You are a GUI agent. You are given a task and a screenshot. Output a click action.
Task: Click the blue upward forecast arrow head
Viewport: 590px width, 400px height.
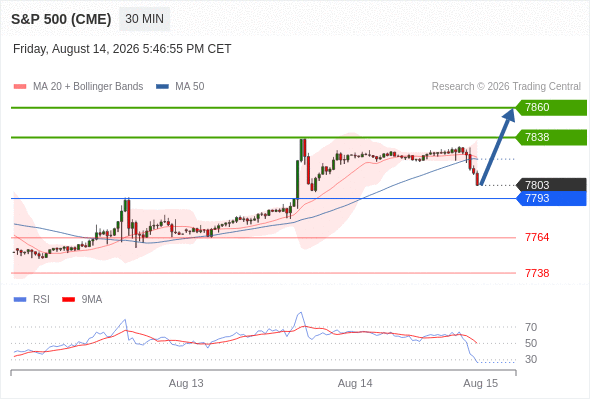509,114
